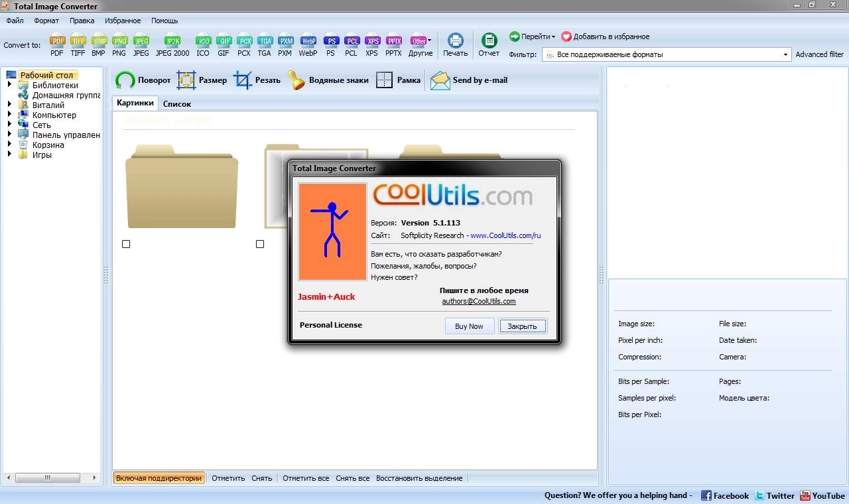Click Восстановить выделение
Viewport: 849px width, 504px height.
click(419, 478)
